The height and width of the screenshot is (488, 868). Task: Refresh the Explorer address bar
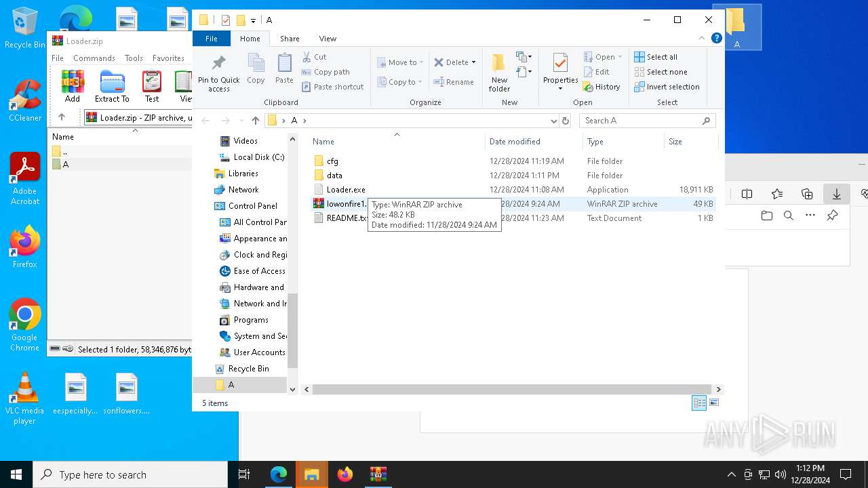[x=566, y=121]
